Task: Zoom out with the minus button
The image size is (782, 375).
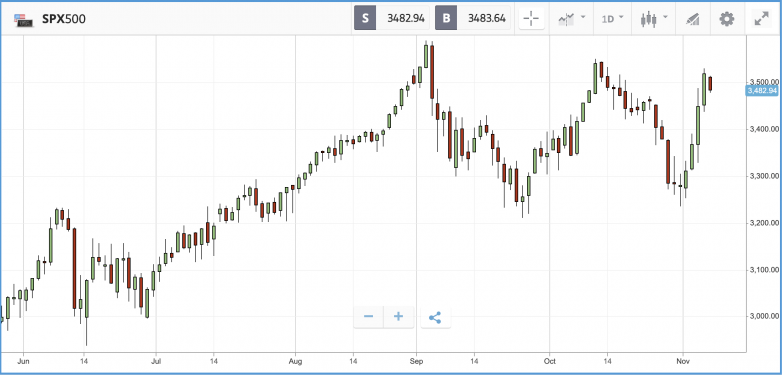Action: pyautogui.click(x=369, y=317)
